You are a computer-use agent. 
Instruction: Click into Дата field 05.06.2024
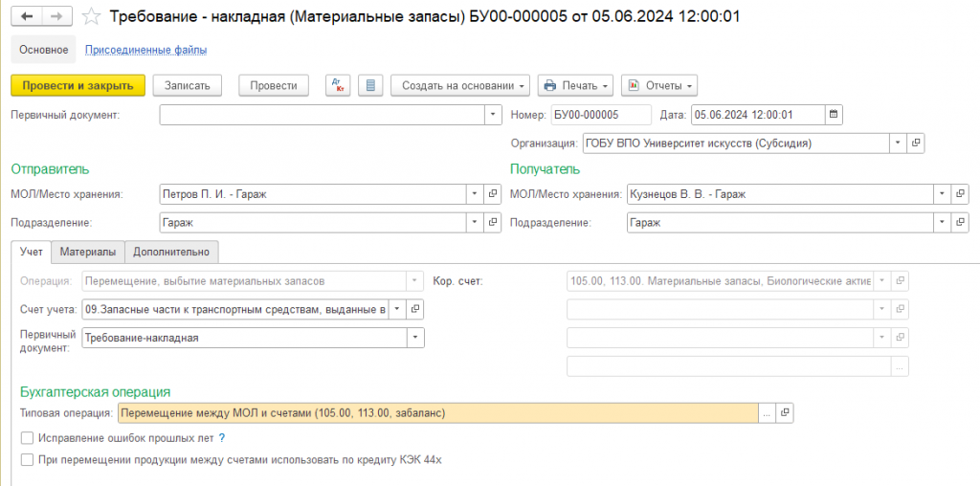(x=758, y=115)
